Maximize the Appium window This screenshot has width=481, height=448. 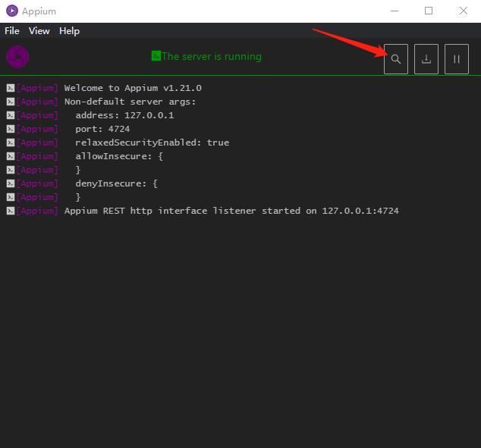click(429, 11)
